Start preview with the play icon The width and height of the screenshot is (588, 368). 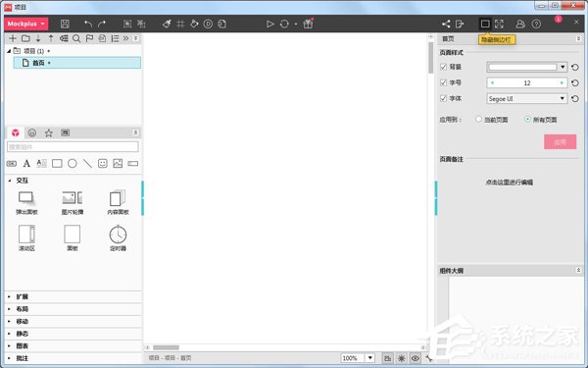(x=270, y=24)
